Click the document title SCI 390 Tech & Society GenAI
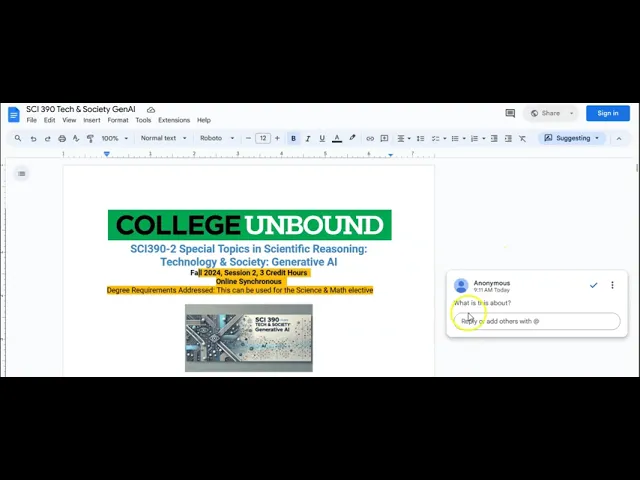This screenshot has height=480, width=640. (80, 109)
